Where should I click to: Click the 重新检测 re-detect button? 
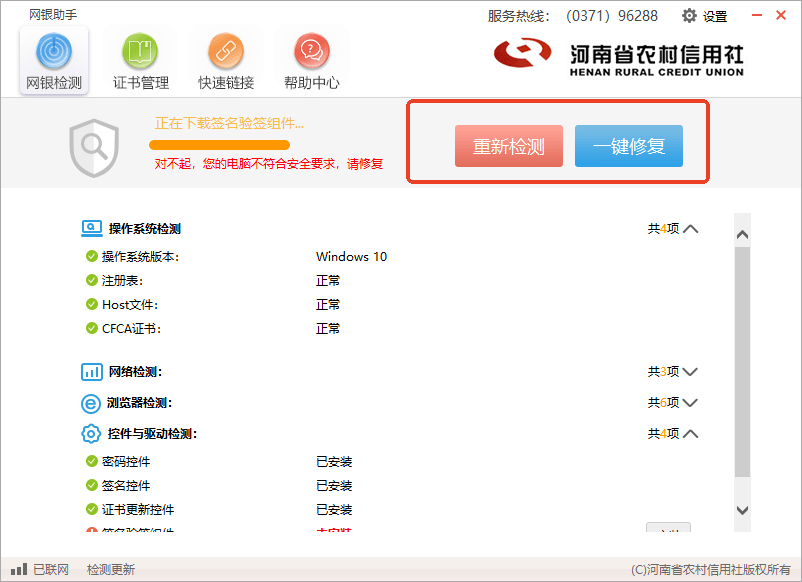[509, 146]
